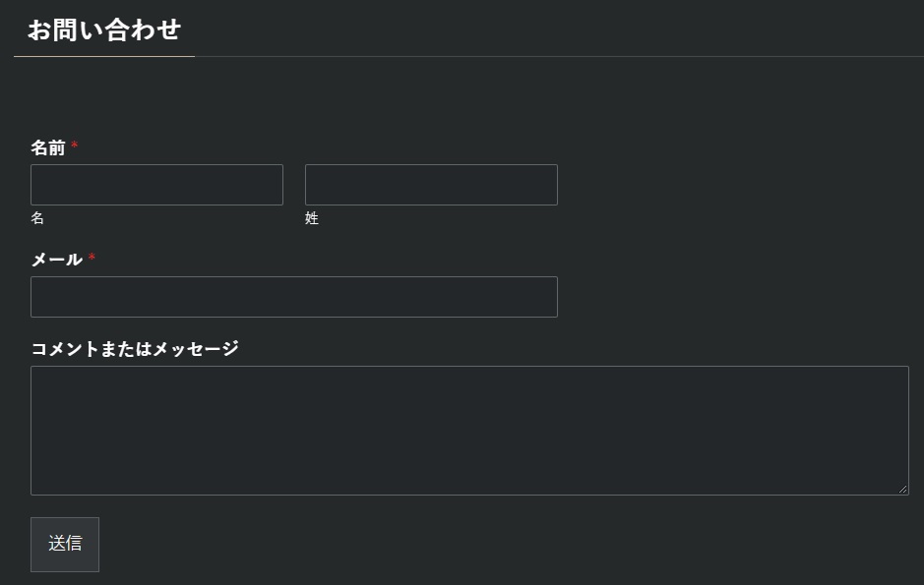Click the 姓 sublabel under second input
Image resolution: width=924 pixels, height=585 pixels.
click(312, 218)
